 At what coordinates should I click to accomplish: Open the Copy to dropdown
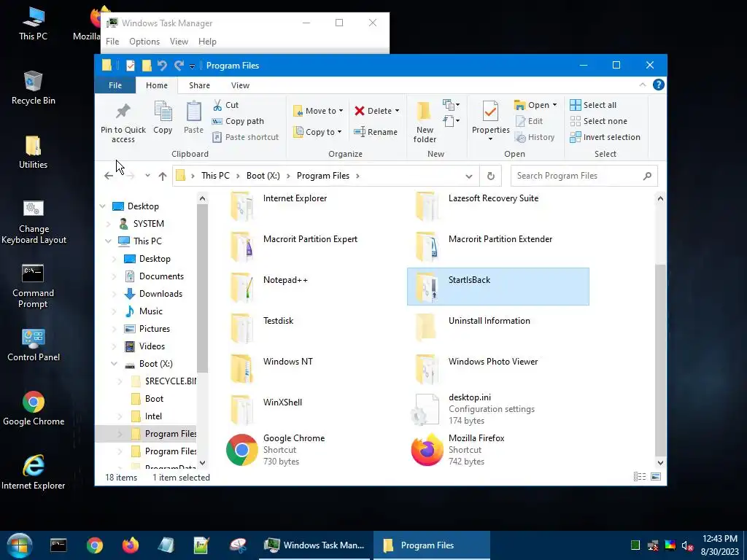(317, 132)
